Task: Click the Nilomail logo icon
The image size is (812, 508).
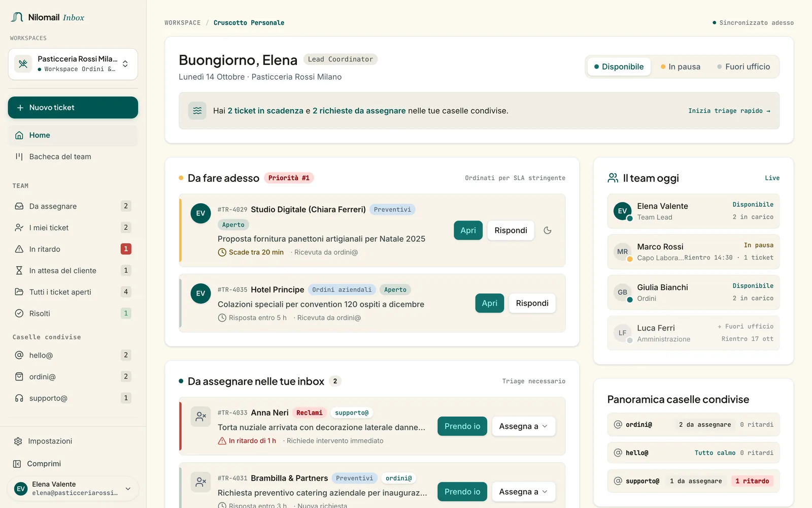Action: point(17,17)
